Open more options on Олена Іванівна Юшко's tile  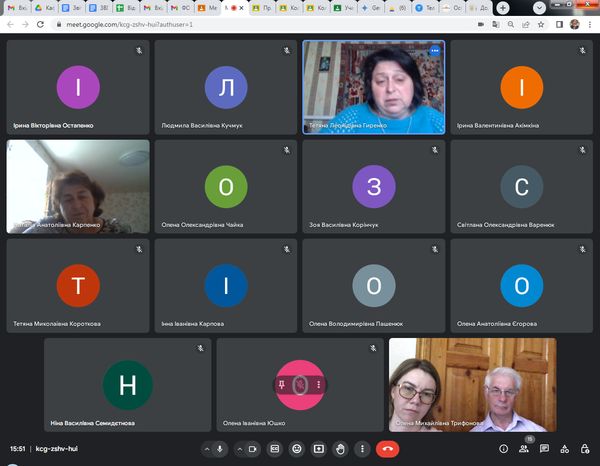(x=318, y=385)
